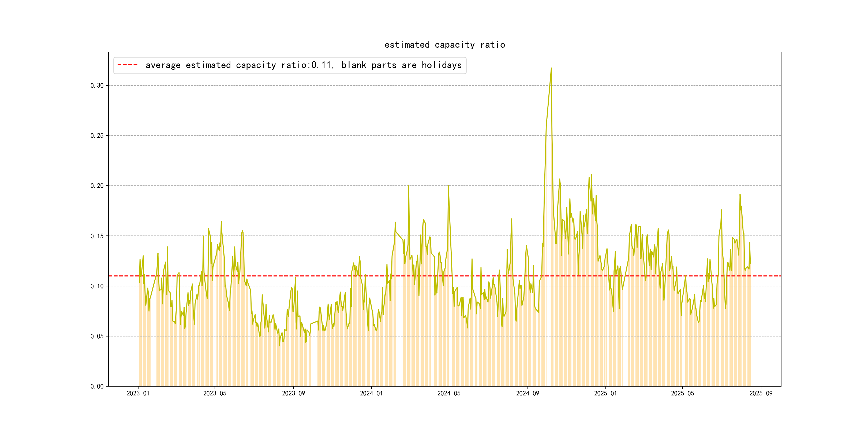This screenshot has width=868, height=434.
Task: Click the 0.20 y-axis tick label
Action: [x=97, y=186]
